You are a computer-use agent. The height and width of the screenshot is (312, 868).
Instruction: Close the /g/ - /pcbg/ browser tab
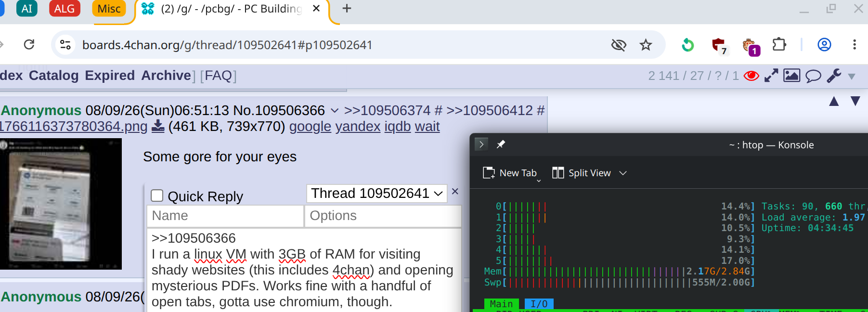(x=316, y=9)
